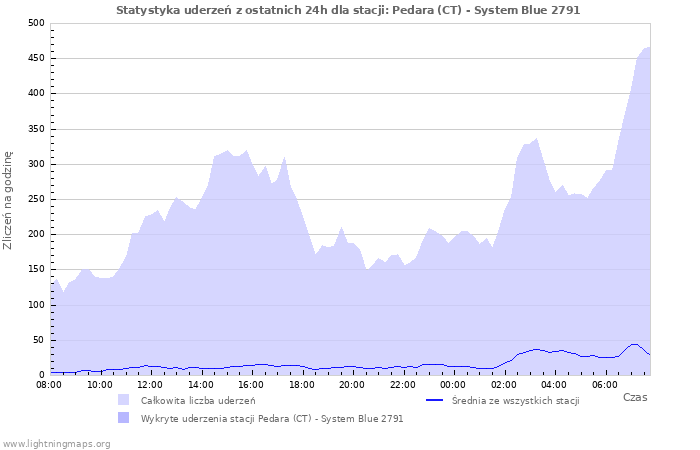This screenshot has width=700, height=450.
Task: Click the x-axis label 14:00
Action: (200, 385)
